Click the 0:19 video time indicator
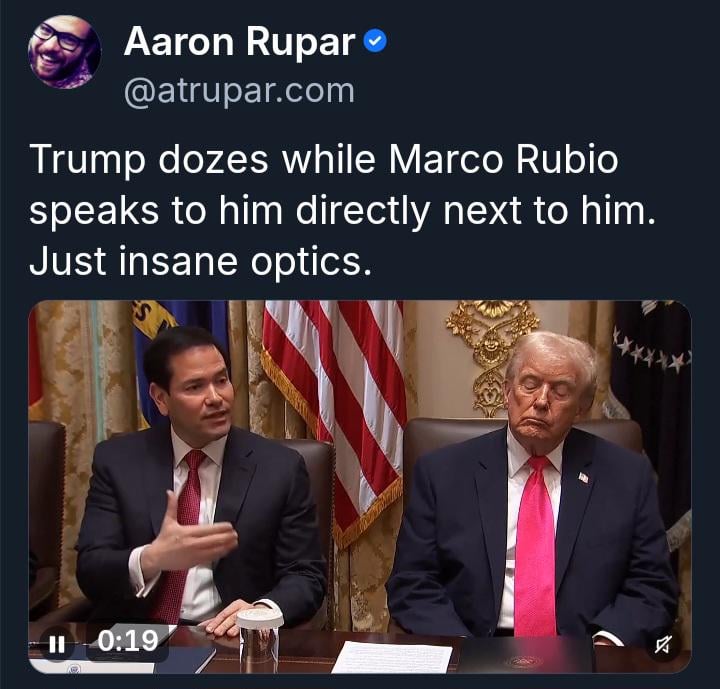720x689 pixels. click(x=128, y=641)
